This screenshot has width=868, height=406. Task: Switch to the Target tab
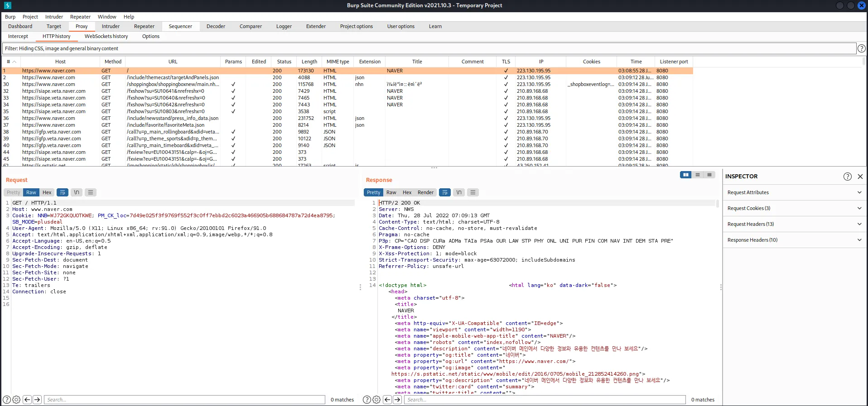coord(54,26)
